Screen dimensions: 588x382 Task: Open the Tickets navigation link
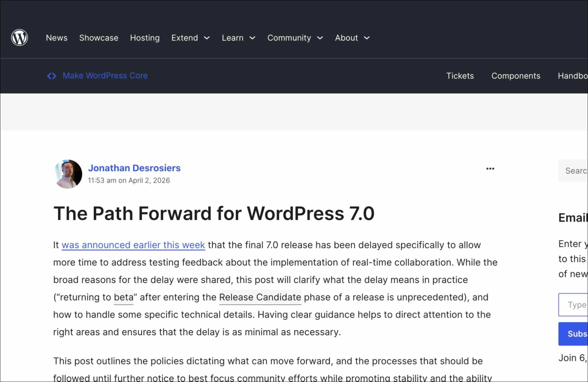(x=460, y=76)
